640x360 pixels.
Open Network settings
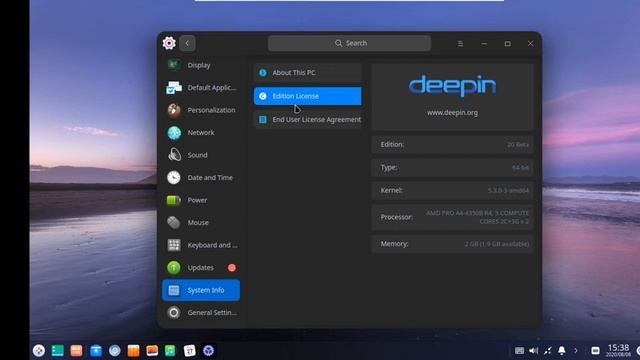click(201, 132)
